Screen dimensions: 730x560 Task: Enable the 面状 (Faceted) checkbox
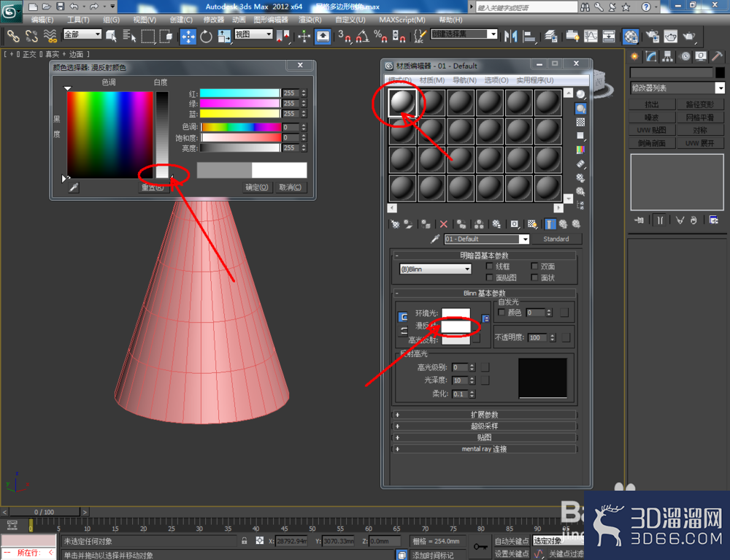(x=534, y=277)
